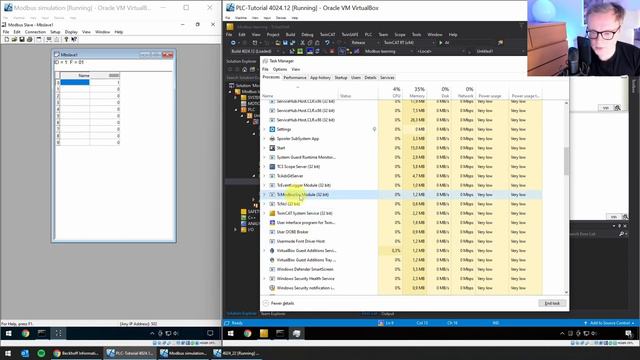The width and height of the screenshot is (640, 360).
Task: Switch to the Performance tab in Task Manager
Action: (295, 78)
